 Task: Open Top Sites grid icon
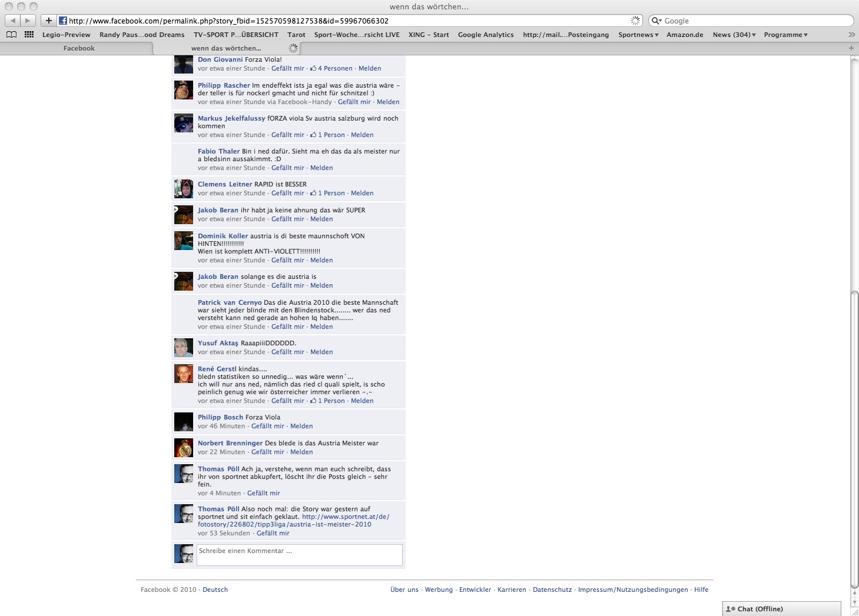click(29, 35)
